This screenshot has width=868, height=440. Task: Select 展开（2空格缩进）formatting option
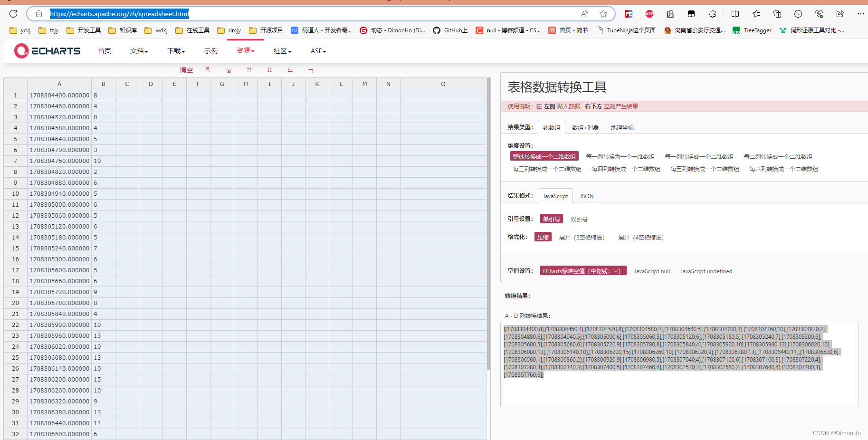pyautogui.click(x=582, y=237)
